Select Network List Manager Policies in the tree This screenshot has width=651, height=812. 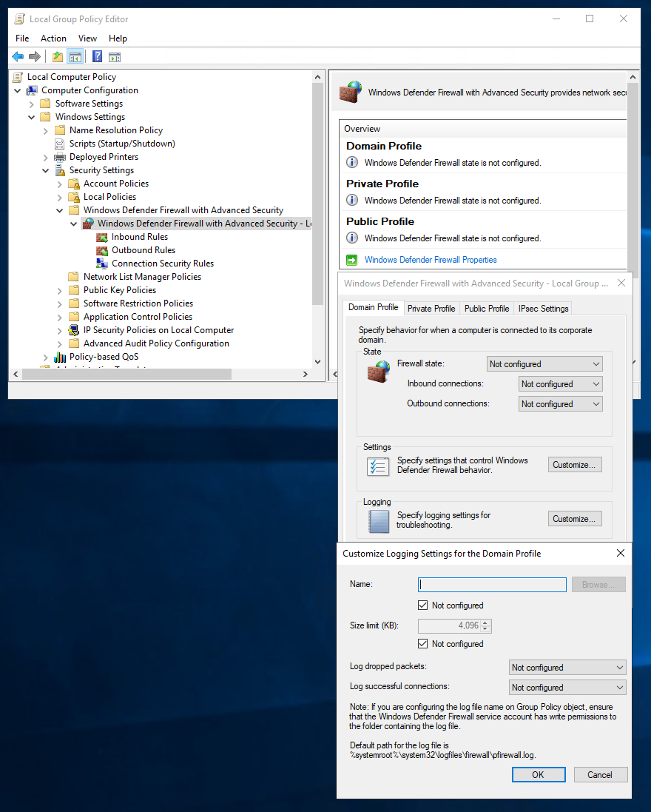pyautogui.click(x=142, y=277)
